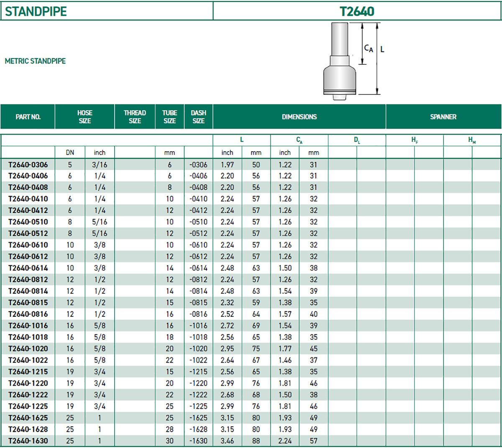502x448 pixels.
Task: Click CA inch value 1.57 in T2640-0816 row
Action: click(x=285, y=314)
